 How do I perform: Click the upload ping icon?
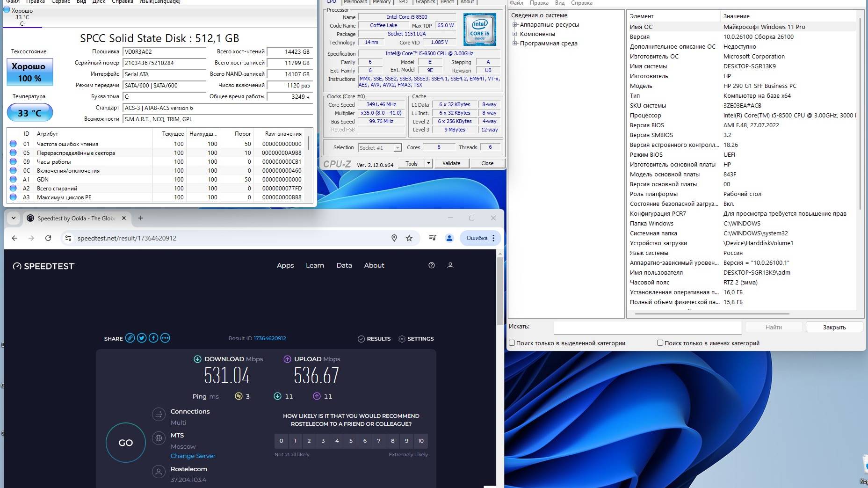317,396
